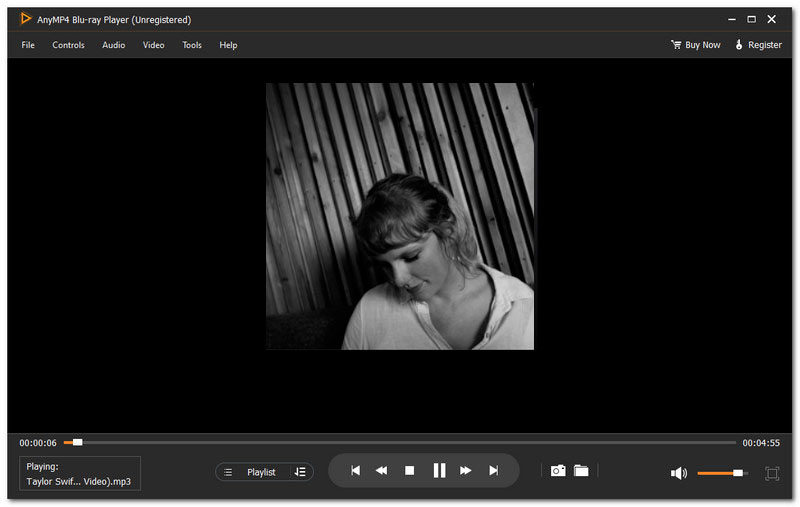The image size is (800, 507).
Task: Seek to middle of progress bar
Action: pos(400,442)
